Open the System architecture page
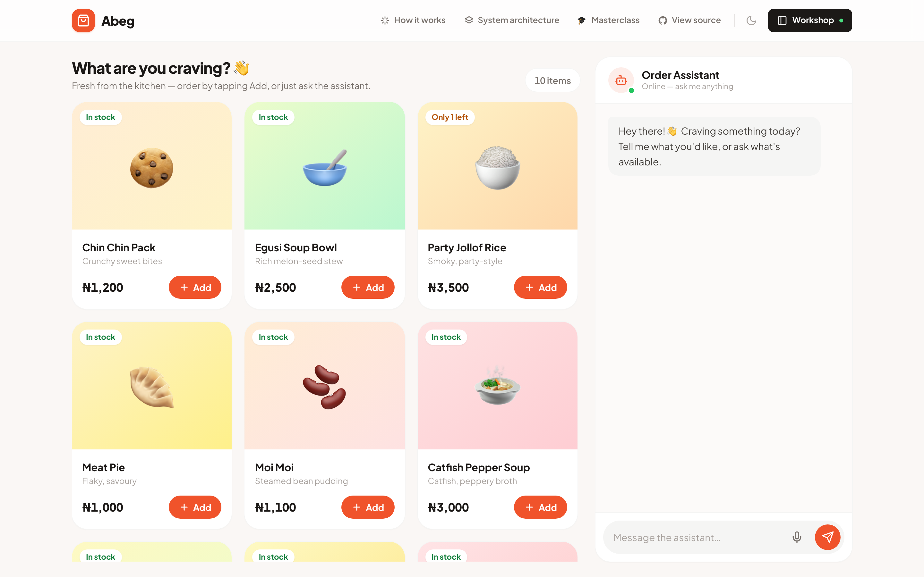Image resolution: width=924 pixels, height=577 pixels. coord(512,20)
